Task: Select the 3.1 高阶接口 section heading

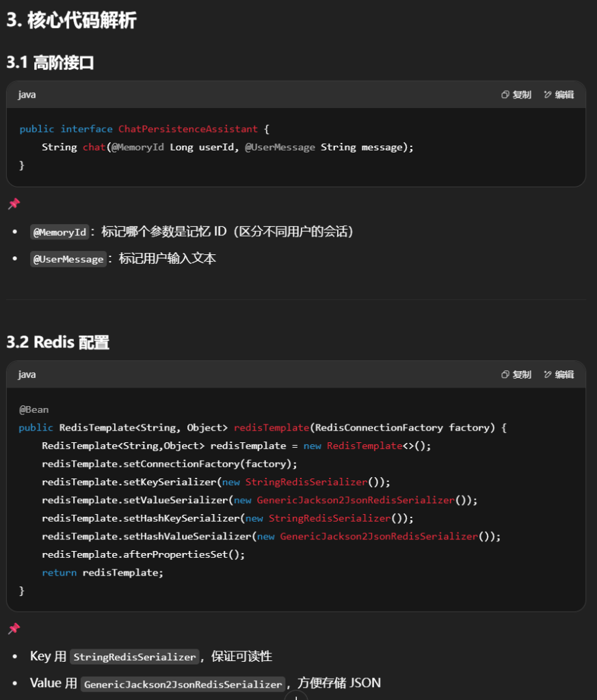Action: coord(50,63)
